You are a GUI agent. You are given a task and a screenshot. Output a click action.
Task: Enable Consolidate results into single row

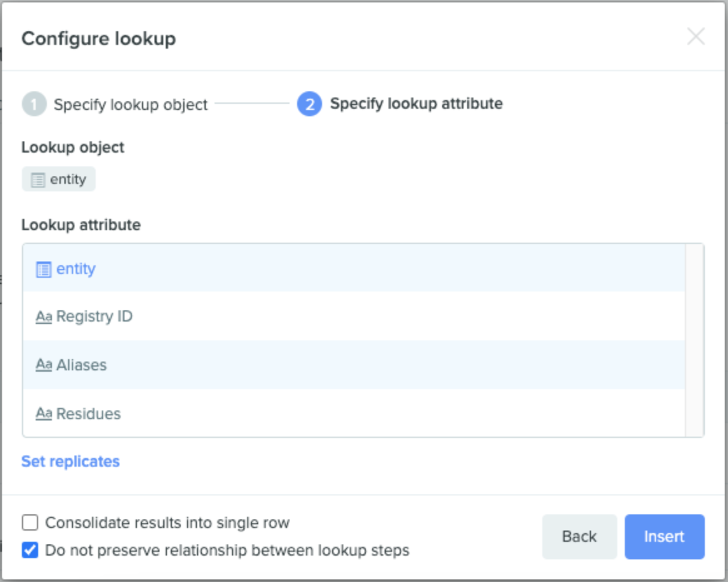click(x=30, y=523)
